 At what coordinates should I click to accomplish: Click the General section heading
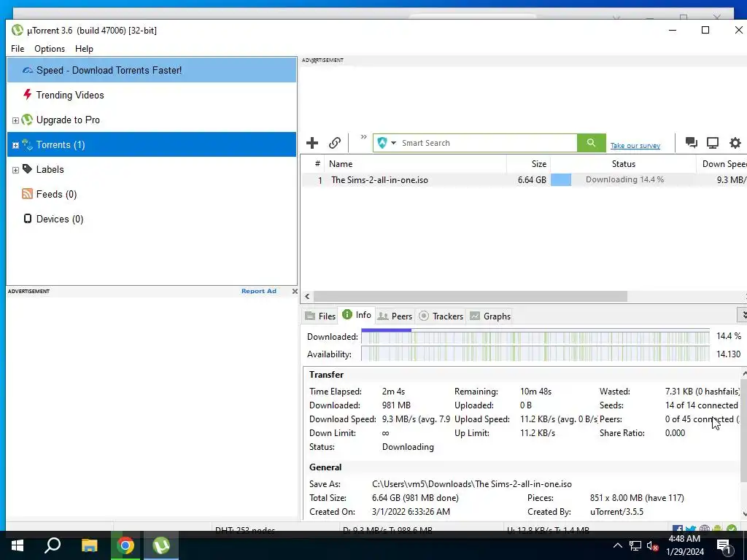[325, 467]
